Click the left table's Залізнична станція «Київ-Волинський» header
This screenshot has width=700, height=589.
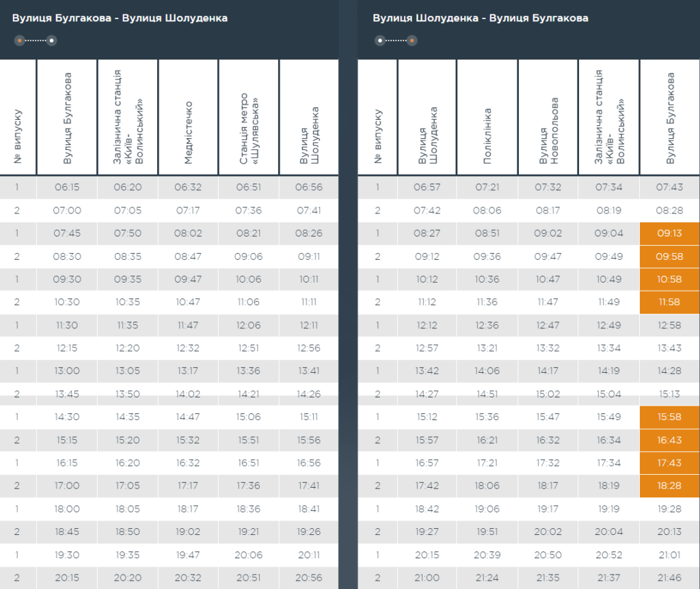click(x=128, y=118)
